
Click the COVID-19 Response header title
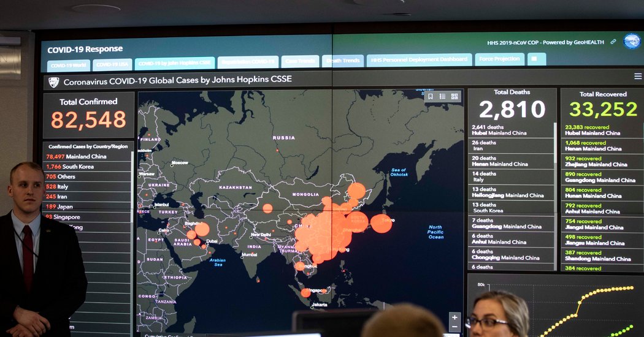tap(85, 49)
